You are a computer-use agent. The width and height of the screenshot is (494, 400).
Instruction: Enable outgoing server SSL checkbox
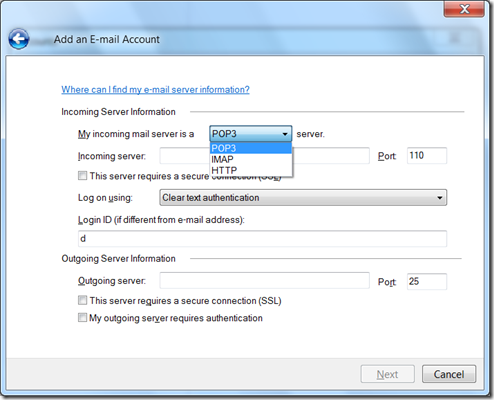82,300
